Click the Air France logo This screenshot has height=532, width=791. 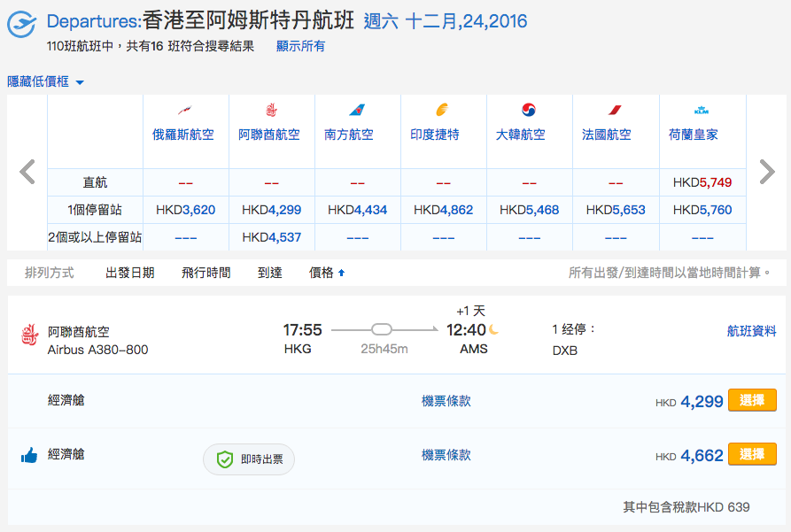click(x=615, y=110)
